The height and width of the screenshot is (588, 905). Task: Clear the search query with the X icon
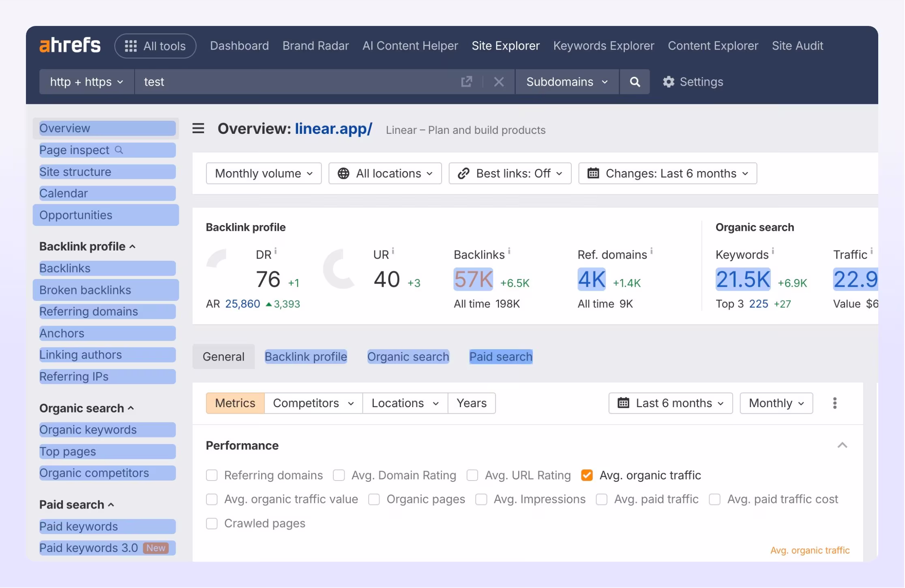click(499, 82)
